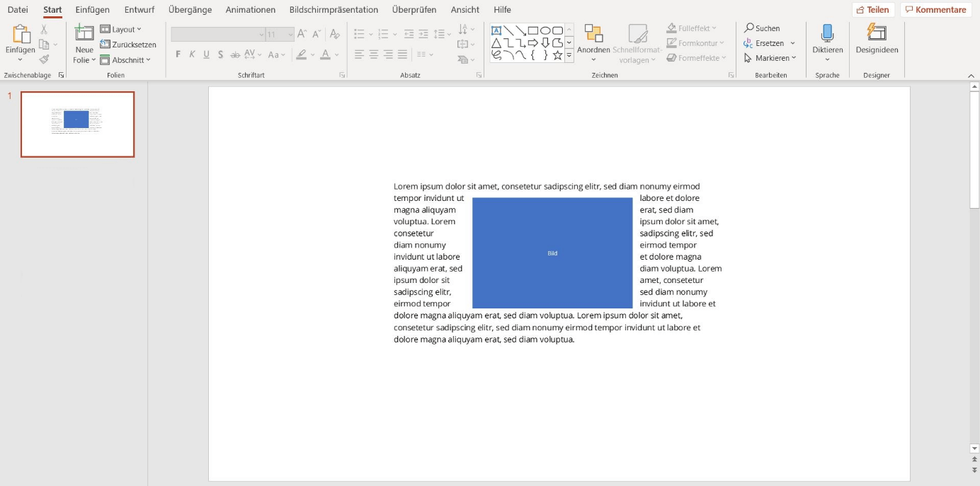Align text right
This screenshot has width=980, height=486.
tap(388, 54)
